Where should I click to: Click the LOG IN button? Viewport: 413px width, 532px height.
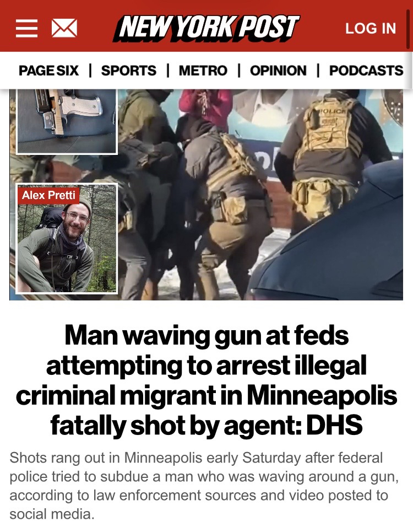pos(371,29)
